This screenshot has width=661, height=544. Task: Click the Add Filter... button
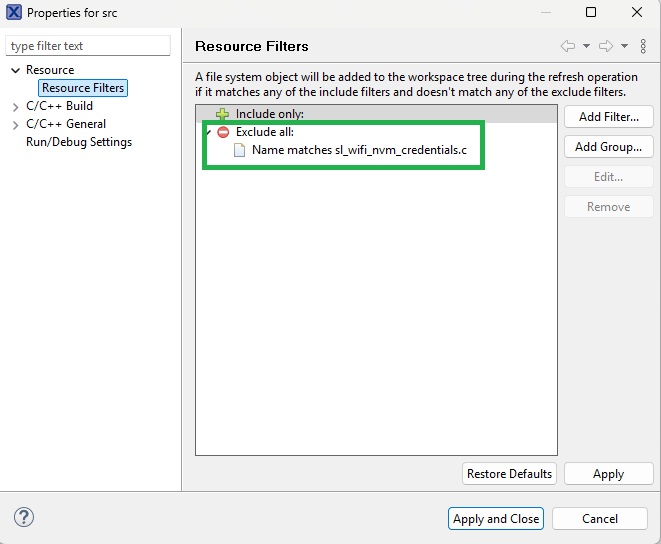point(608,117)
